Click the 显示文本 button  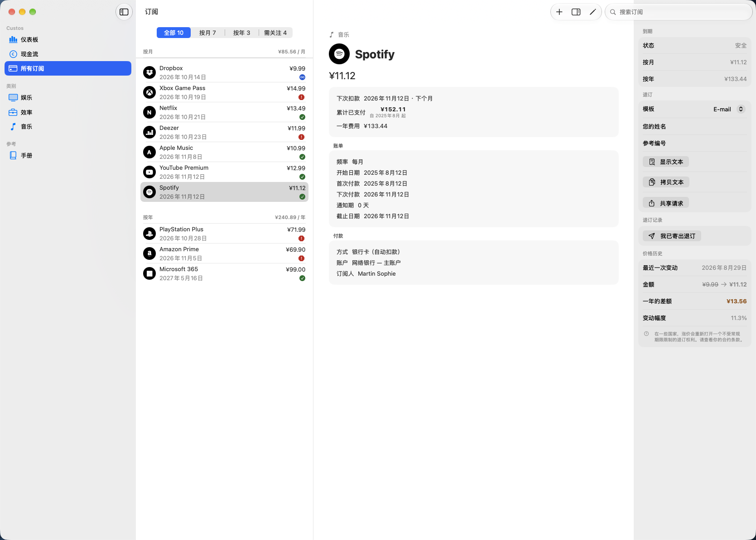coord(666,162)
